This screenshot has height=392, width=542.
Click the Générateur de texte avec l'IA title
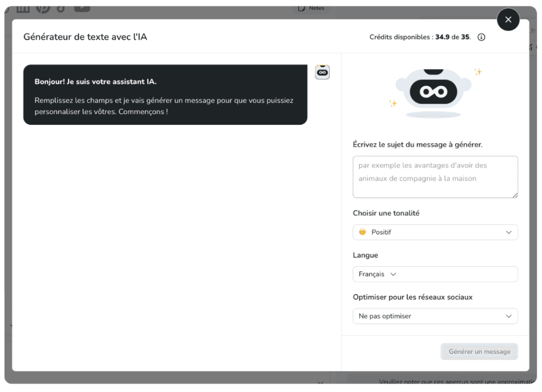click(x=85, y=37)
